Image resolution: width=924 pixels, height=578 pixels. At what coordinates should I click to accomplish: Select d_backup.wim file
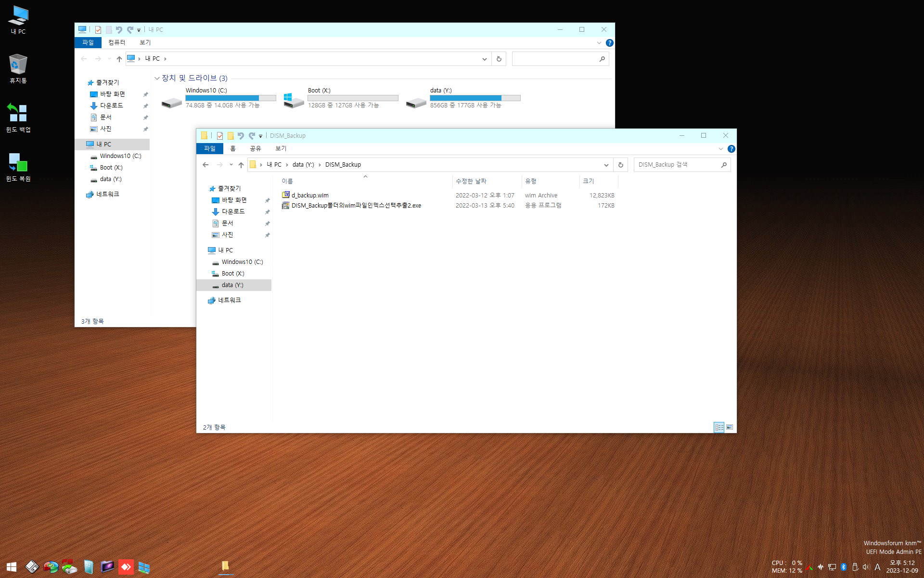pos(310,196)
